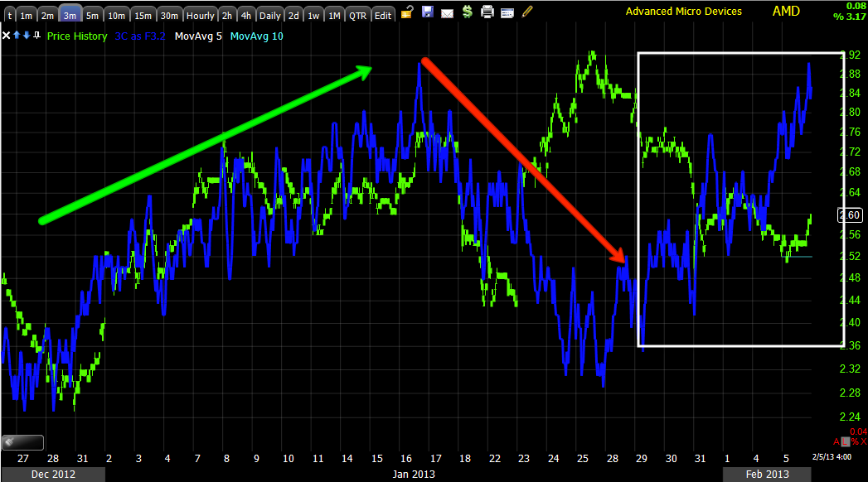Click the 2.92 price axis label
The width and height of the screenshot is (868, 482).
pos(851,54)
